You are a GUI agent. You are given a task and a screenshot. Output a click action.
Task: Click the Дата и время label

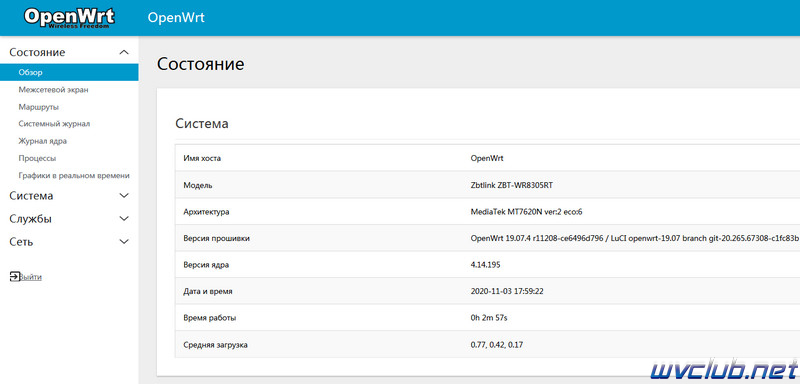pyautogui.click(x=208, y=292)
